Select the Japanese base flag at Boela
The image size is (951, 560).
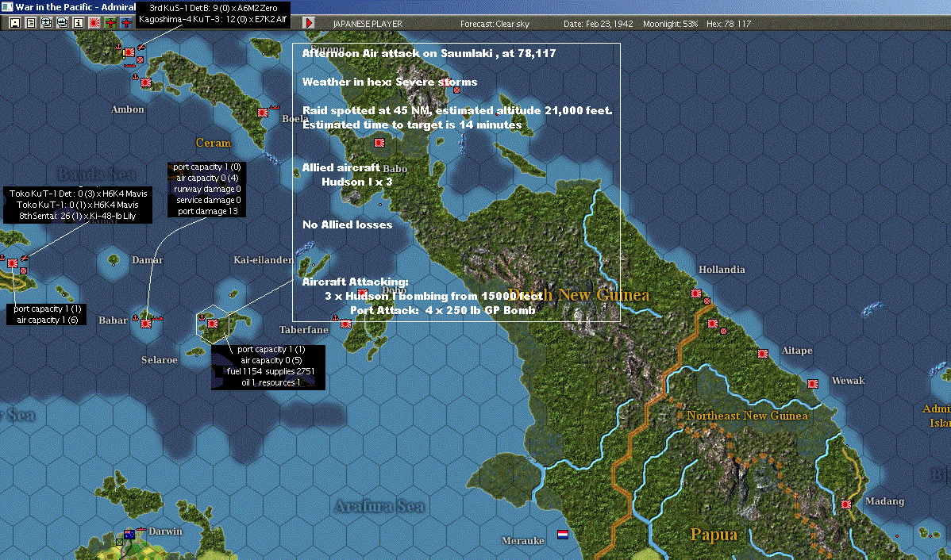(263, 112)
